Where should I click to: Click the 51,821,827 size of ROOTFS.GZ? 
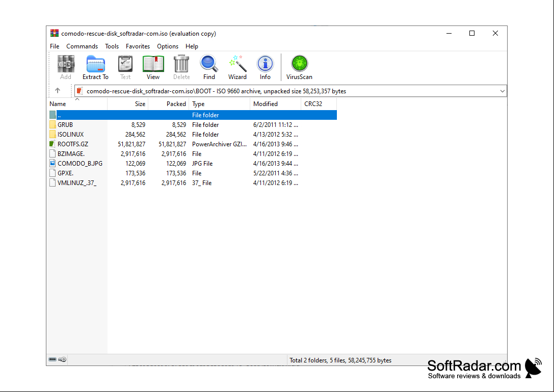[x=131, y=144]
